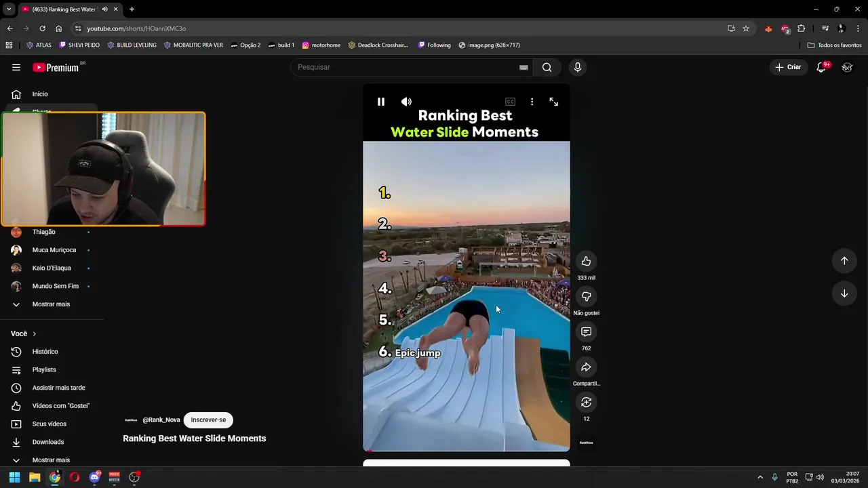This screenshot has width=868, height=488.
Task: Pause the Short video
Action: tap(381, 102)
